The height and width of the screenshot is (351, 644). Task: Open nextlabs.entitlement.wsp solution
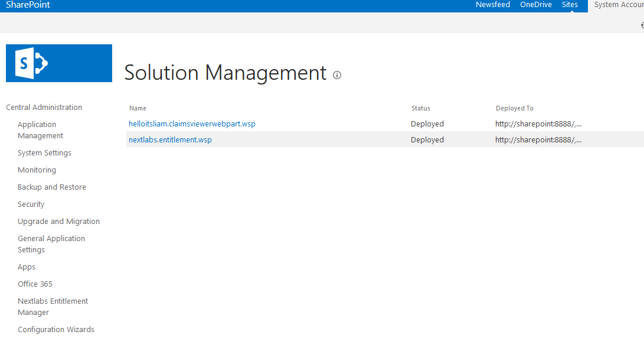170,139
